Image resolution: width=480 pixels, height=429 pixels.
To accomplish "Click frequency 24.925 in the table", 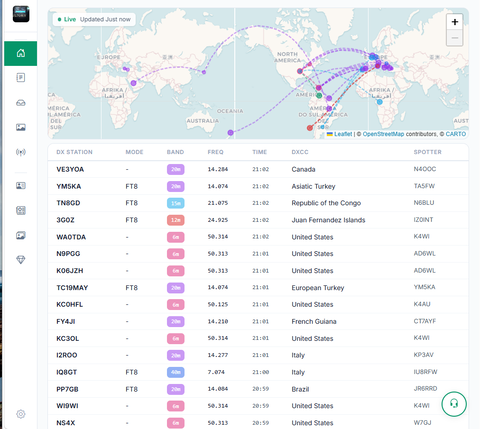I will tap(218, 220).
